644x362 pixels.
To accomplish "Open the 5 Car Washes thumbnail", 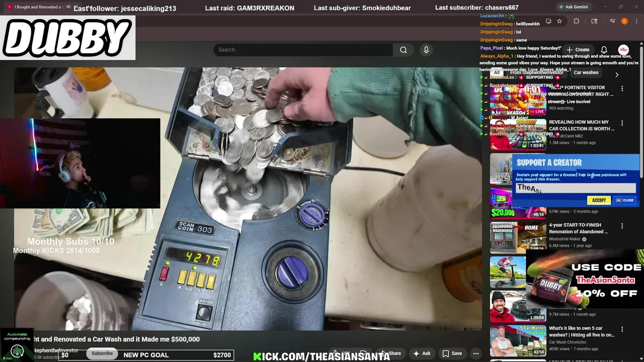I will pos(518,340).
